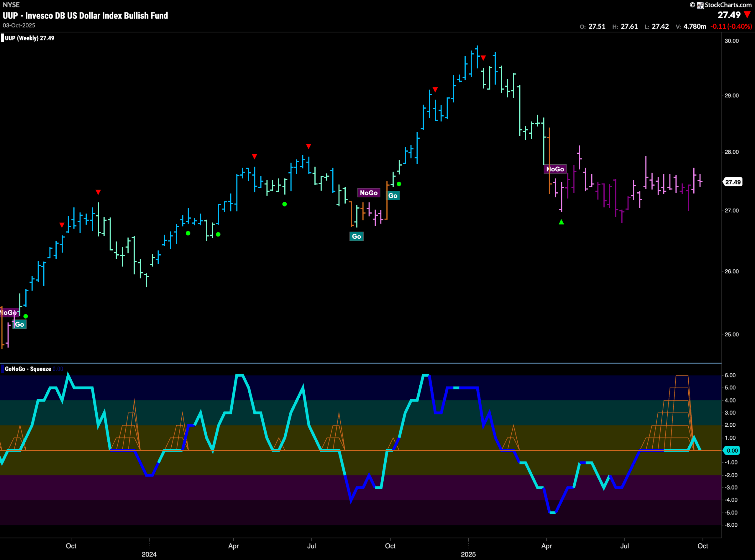Click the NoGo label near September 2024
The height and width of the screenshot is (560, 755).
click(x=369, y=193)
